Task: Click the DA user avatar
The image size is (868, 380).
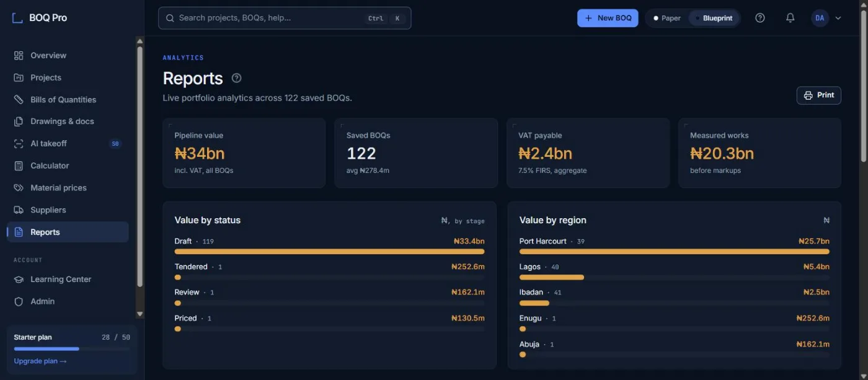Action: click(820, 18)
